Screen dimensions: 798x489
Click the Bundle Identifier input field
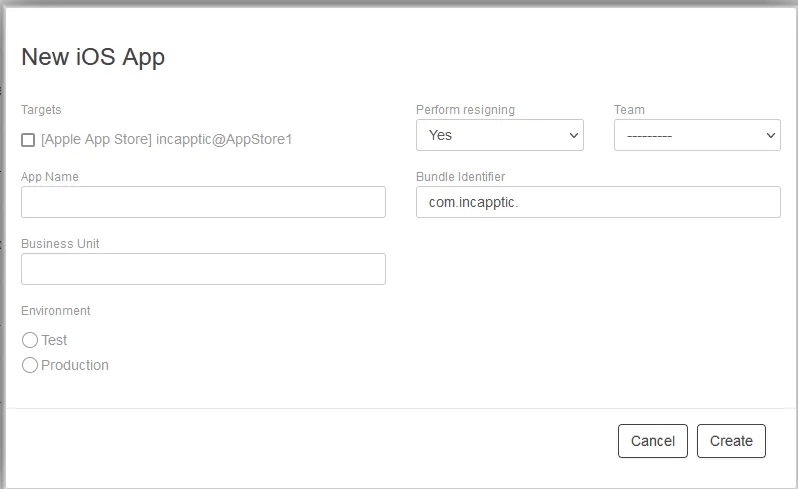click(598, 202)
